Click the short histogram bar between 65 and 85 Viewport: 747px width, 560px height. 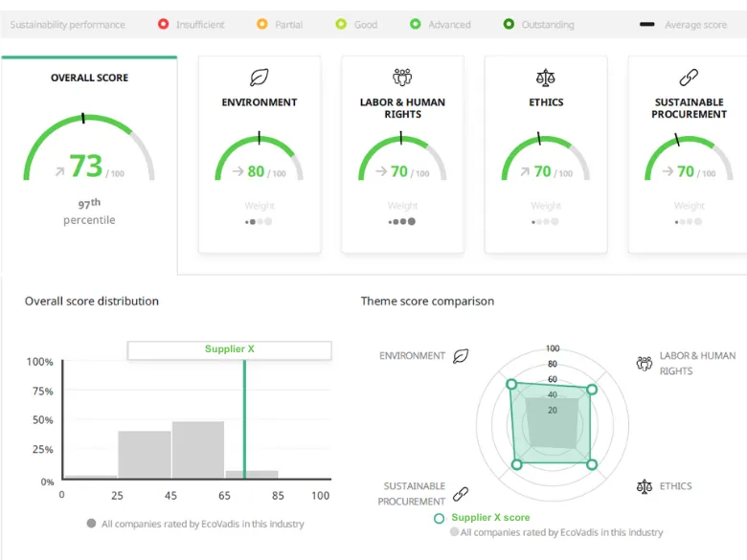tap(252, 474)
